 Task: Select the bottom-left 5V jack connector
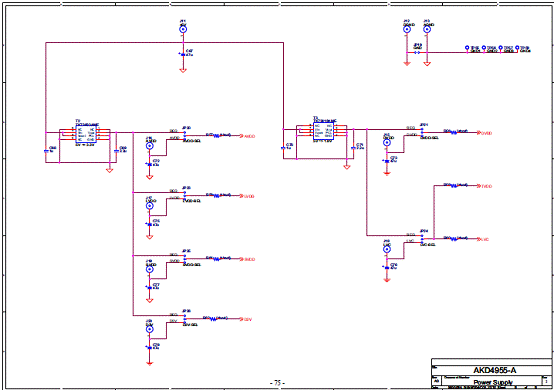tap(150, 329)
